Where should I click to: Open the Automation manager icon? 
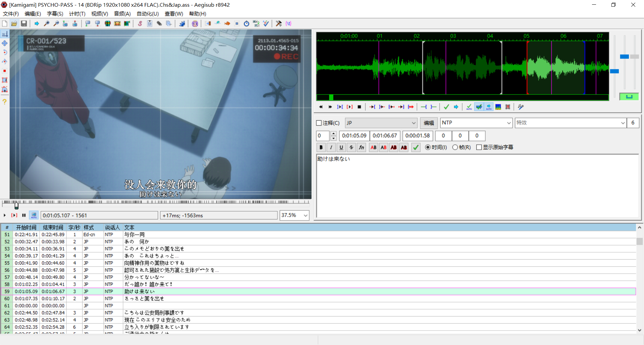(182, 23)
